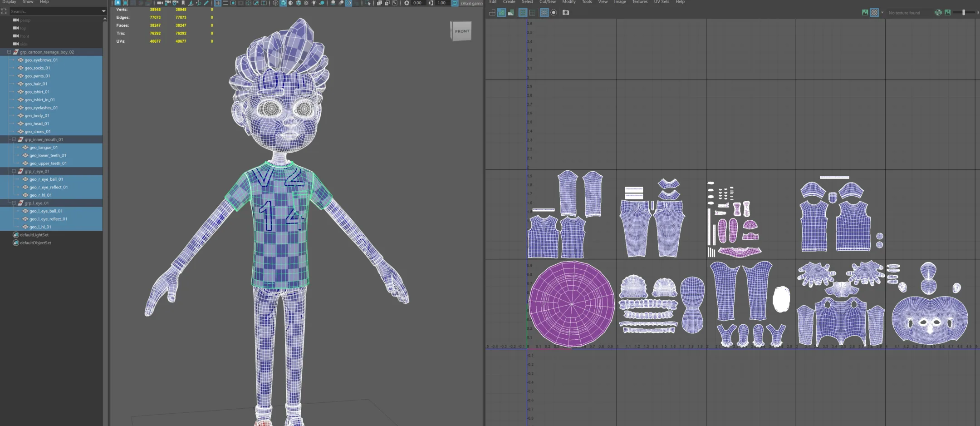Collapse the grp_r_eye_01 group
The width and height of the screenshot is (980, 426).
coord(14,171)
